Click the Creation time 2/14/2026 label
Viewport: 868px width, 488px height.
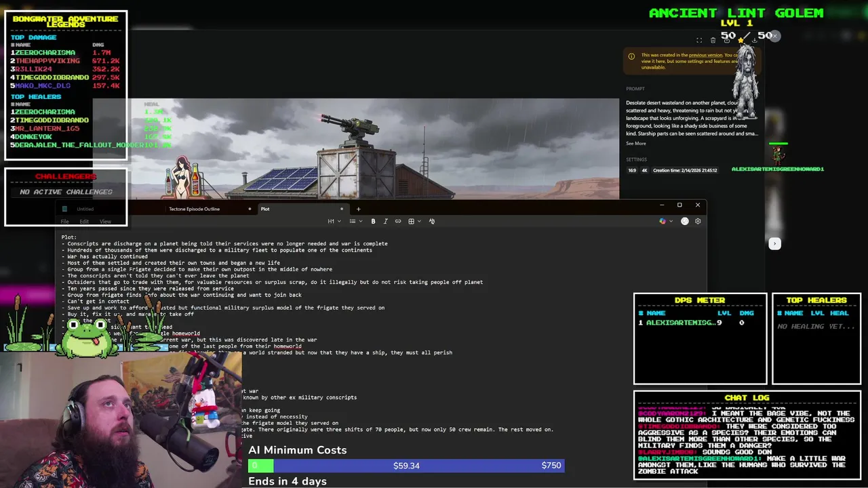pos(685,170)
